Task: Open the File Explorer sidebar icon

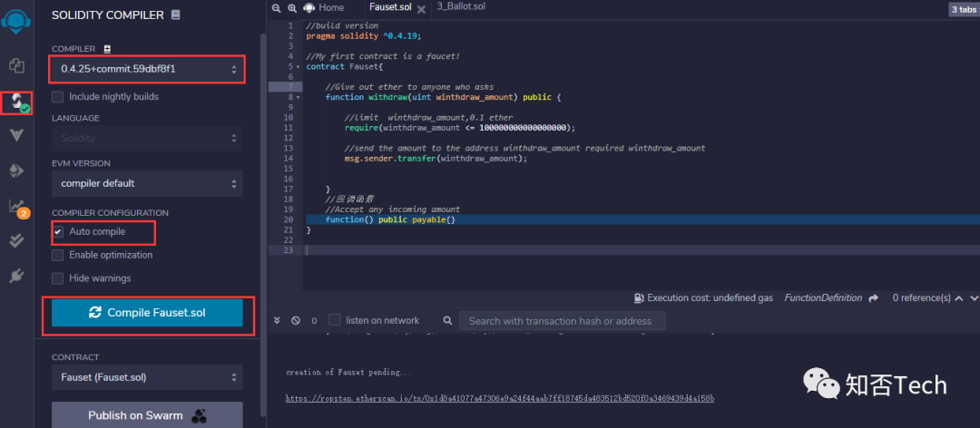Action: pyautogui.click(x=15, y=65)
